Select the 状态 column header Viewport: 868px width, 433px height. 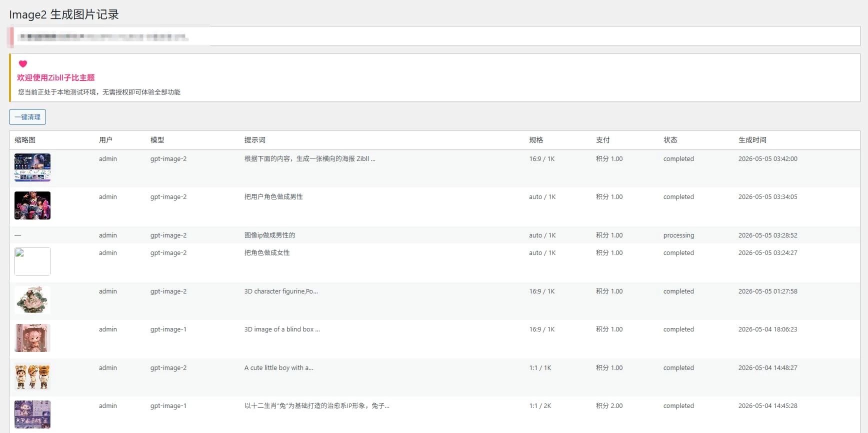click(670, 140)
